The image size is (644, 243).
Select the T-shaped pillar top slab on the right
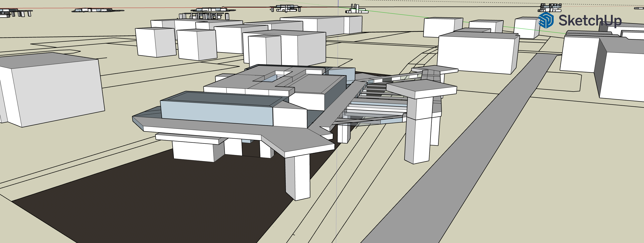(x=421, y=88)
